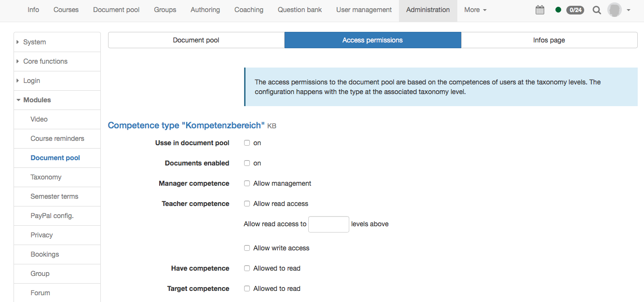Collapse the Modules sidebar section
Image resolution: width=644 pixels, height=302 pixels.
(37, 100)
